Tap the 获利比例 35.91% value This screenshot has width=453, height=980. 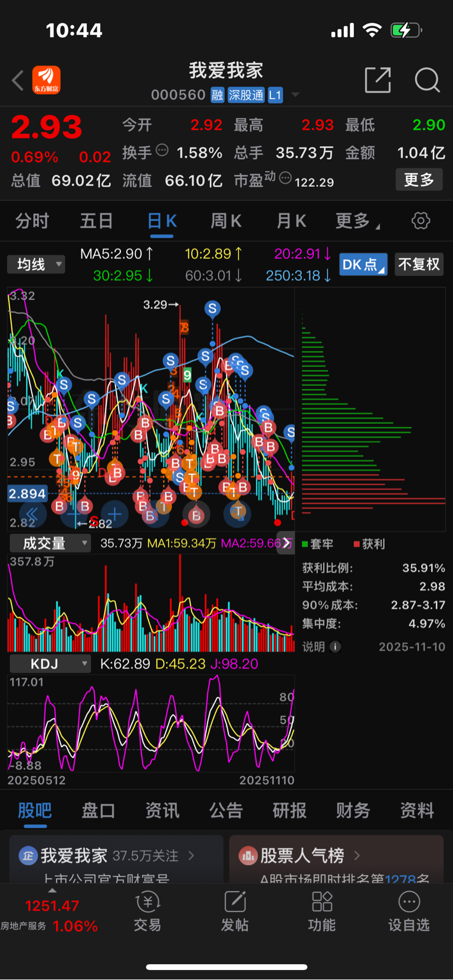pyautogui.click(x=424, y=568)
